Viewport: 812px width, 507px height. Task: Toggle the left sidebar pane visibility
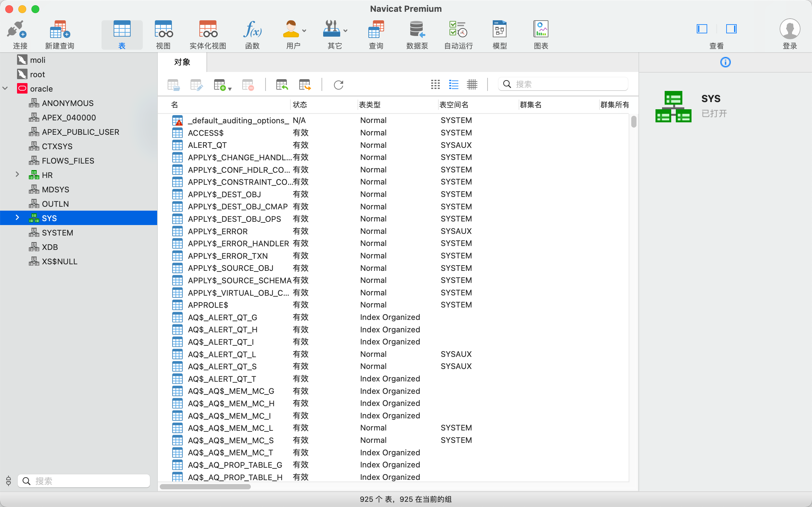(702, 29)
